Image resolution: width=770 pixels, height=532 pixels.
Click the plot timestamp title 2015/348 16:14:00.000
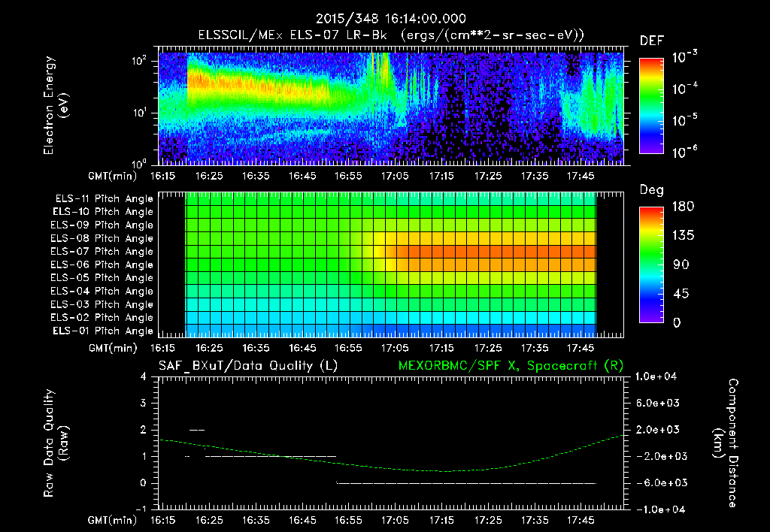point(390,19)
